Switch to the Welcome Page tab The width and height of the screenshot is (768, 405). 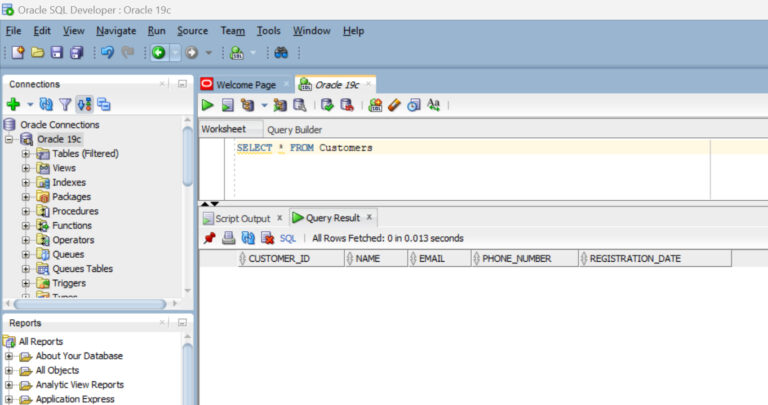pos(245,85)
